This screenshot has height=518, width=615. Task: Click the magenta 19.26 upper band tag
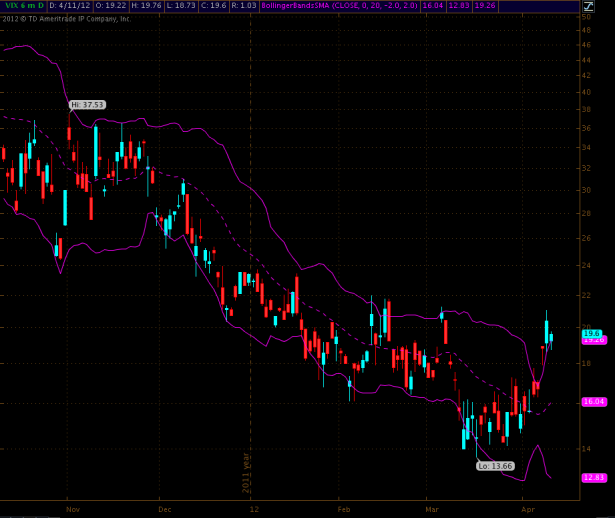594,340
